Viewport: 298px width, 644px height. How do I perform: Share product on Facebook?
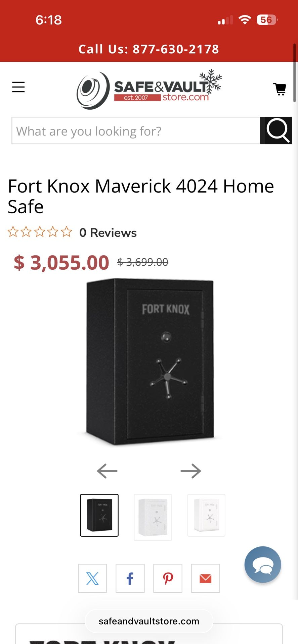(x=130, y=578)
